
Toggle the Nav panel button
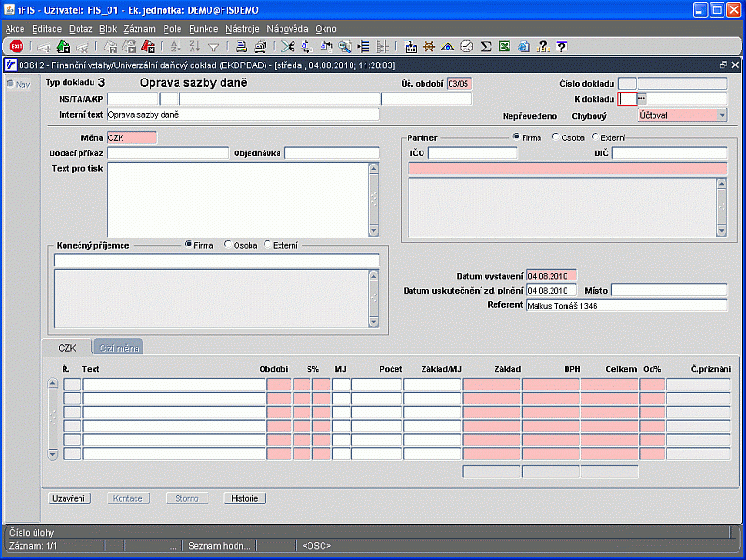tap(19, 84)
